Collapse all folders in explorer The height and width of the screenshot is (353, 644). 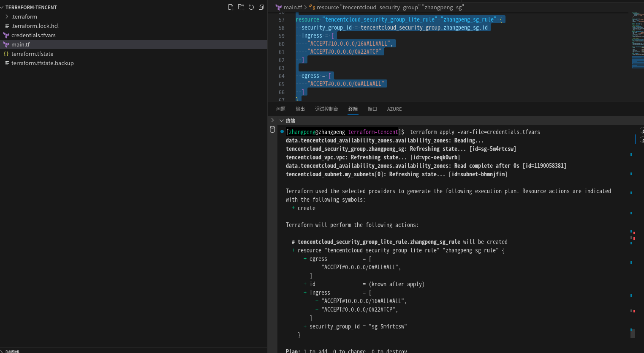click(261, 7)
